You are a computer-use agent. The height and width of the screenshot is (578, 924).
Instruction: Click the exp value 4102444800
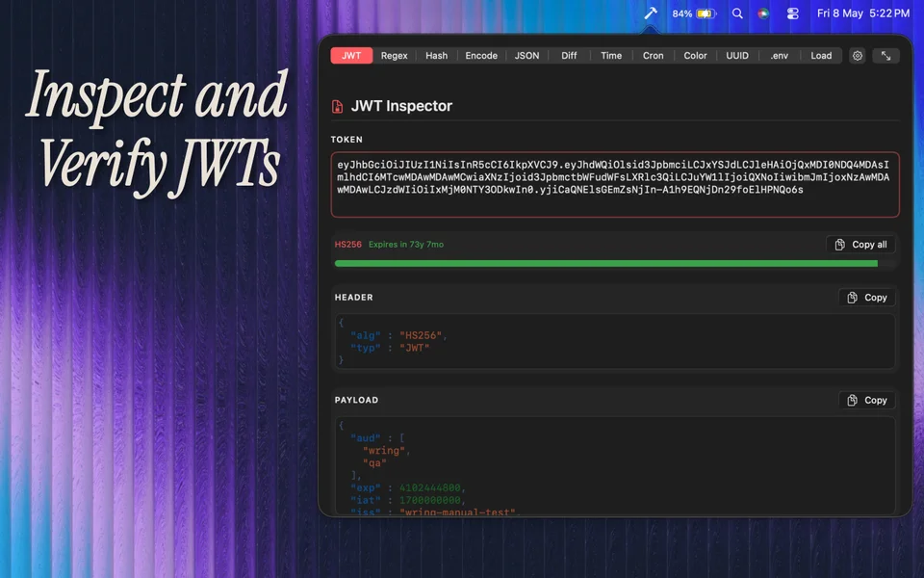pos(430,487)
